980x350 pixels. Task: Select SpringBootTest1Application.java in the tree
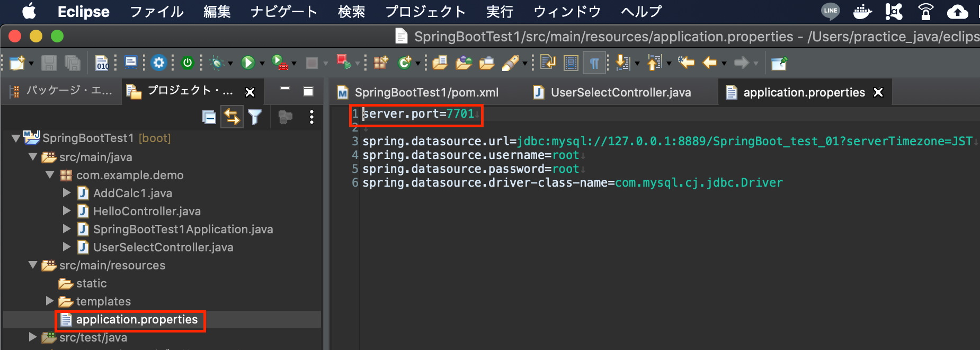183,229
